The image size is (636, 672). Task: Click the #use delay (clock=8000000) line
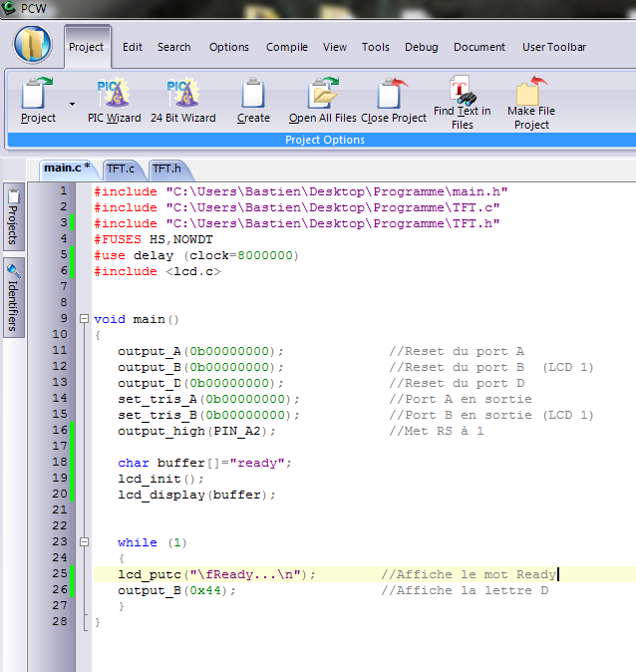tap(195, 255)
